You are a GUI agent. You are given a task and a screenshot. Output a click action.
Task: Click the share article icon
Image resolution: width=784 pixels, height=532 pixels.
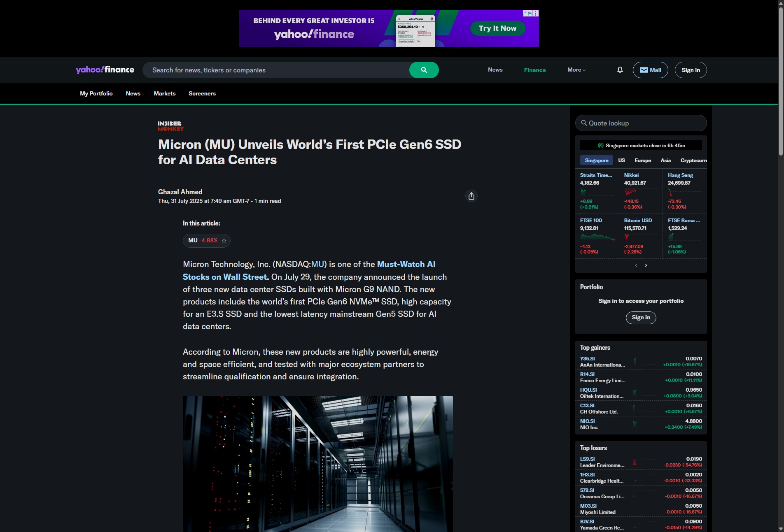click(x=471, y=196)
